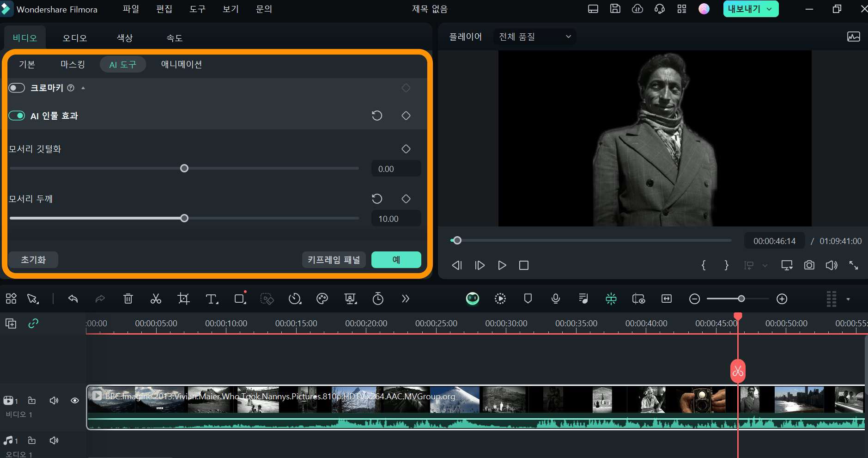This screenshot has width=868, height=458.
Task: Click the player volume speaker icon
Action: 832,265
